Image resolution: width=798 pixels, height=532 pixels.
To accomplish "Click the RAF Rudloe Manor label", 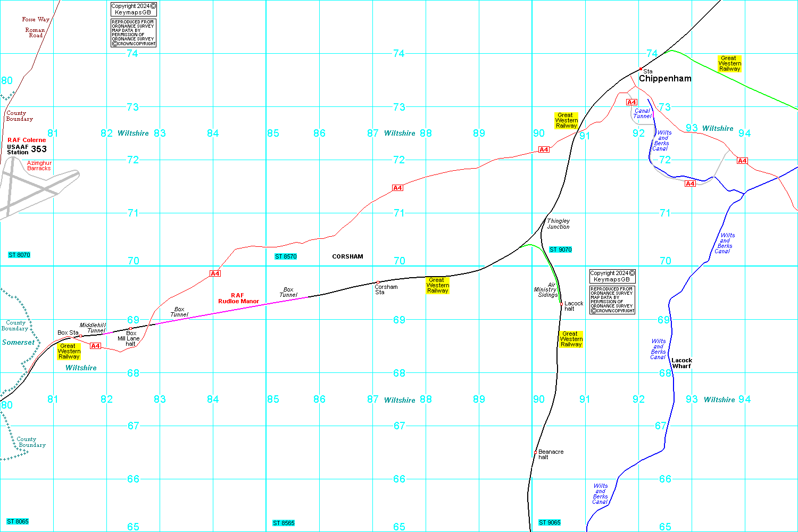I will click(x=238, y=298).
